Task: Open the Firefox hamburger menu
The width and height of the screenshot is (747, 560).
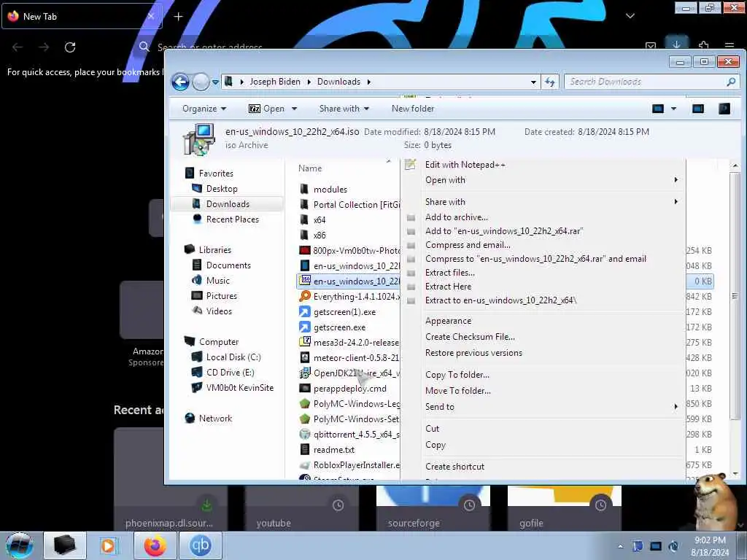Action: pyautogui.click(x=729, y=46)
